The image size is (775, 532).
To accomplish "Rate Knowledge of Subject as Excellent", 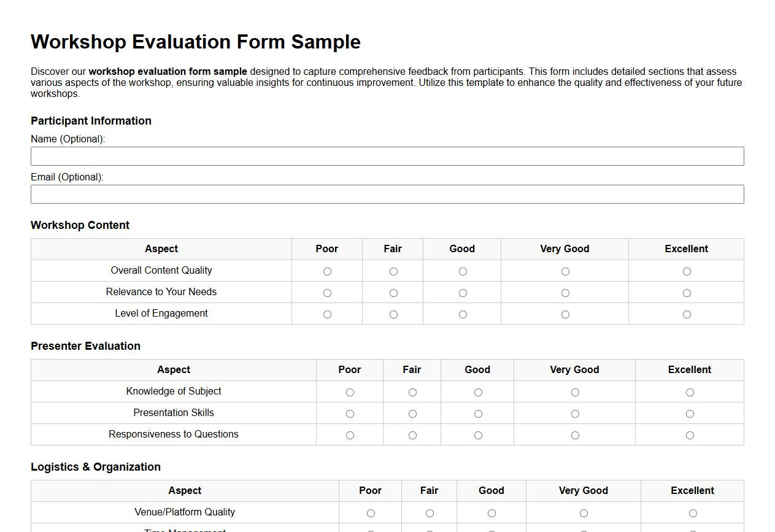I will pyautogui.click(x=690, y=391).
